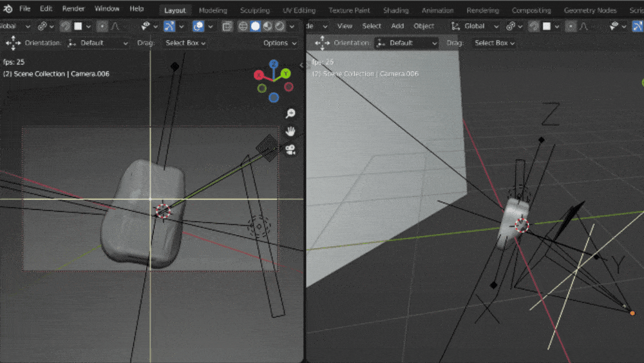Toggle X-ray mode in left viewport
The width and height of the screenshot is (644, 363).
(x=227, y=26)
